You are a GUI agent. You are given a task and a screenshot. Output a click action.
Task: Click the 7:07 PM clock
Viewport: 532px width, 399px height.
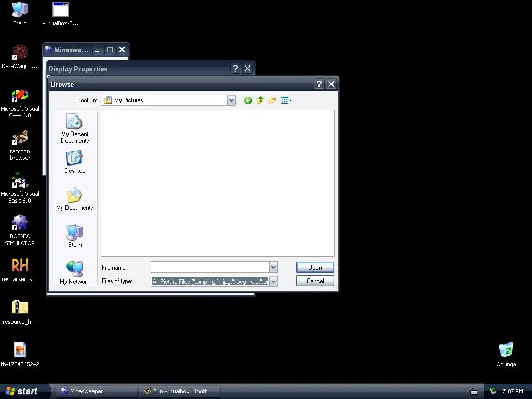(x=513, y=391)
